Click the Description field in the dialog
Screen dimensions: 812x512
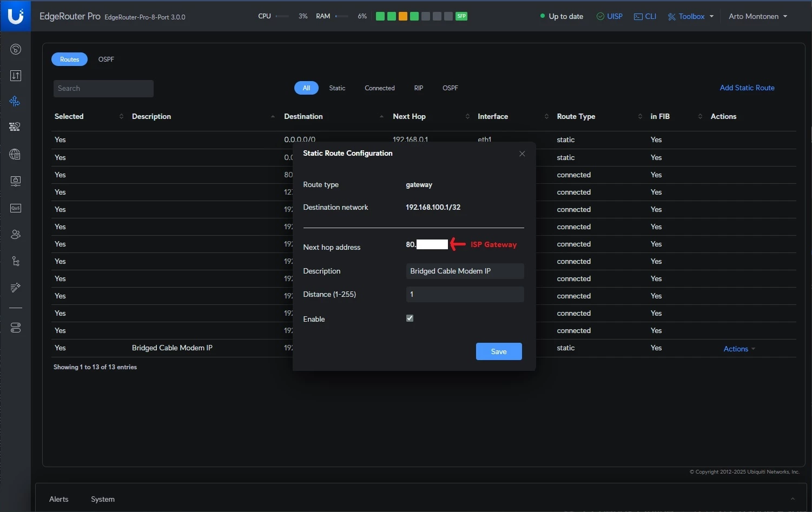click(465, 271)
